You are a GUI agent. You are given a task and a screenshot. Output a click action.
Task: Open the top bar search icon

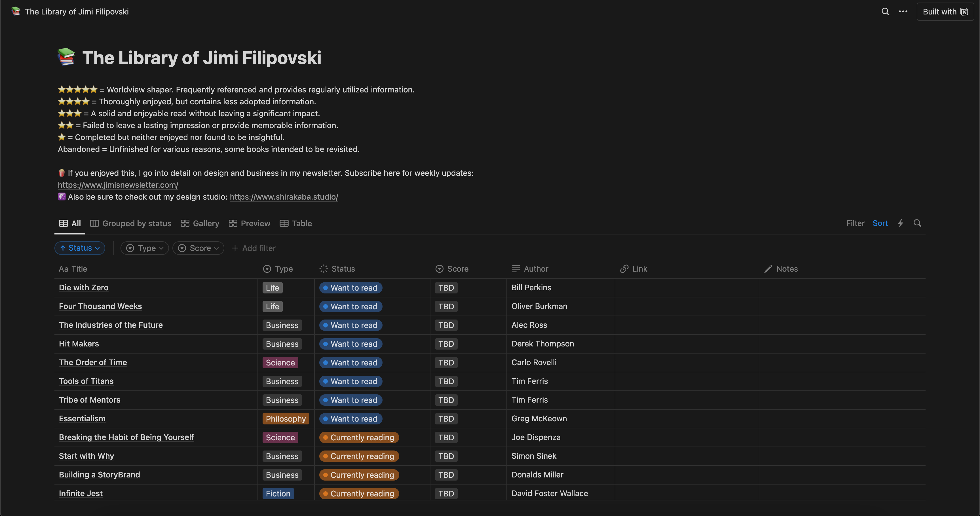(885, 12)
